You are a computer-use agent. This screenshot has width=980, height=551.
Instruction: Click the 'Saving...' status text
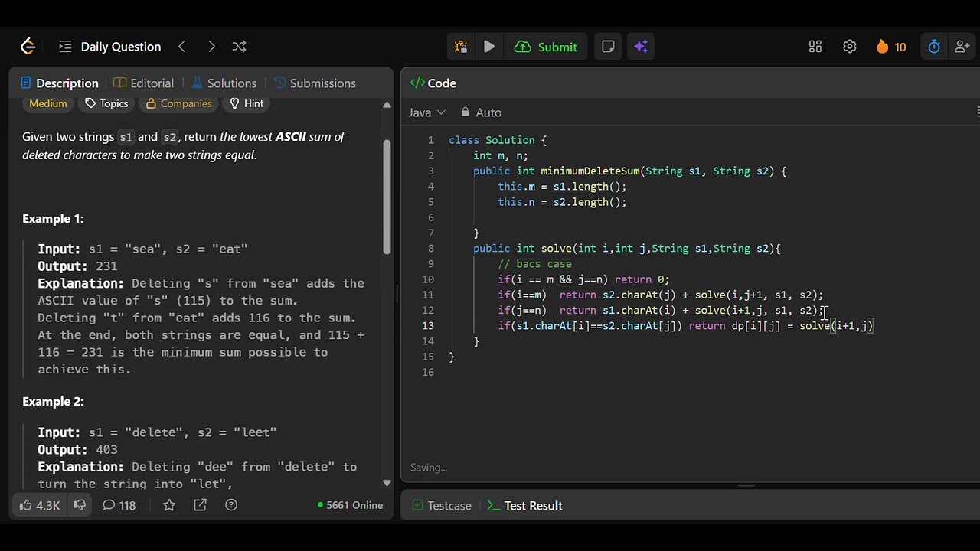[x=429, y=468]
